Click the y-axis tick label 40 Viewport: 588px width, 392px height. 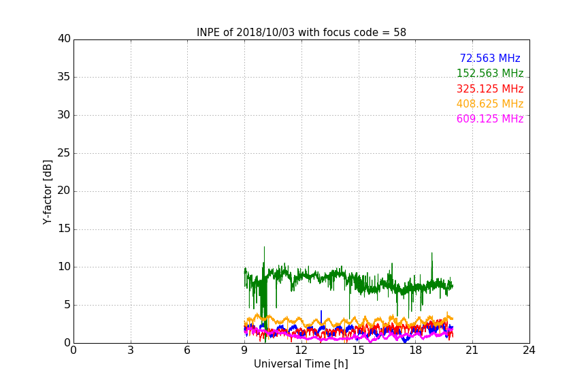[64, 39]
